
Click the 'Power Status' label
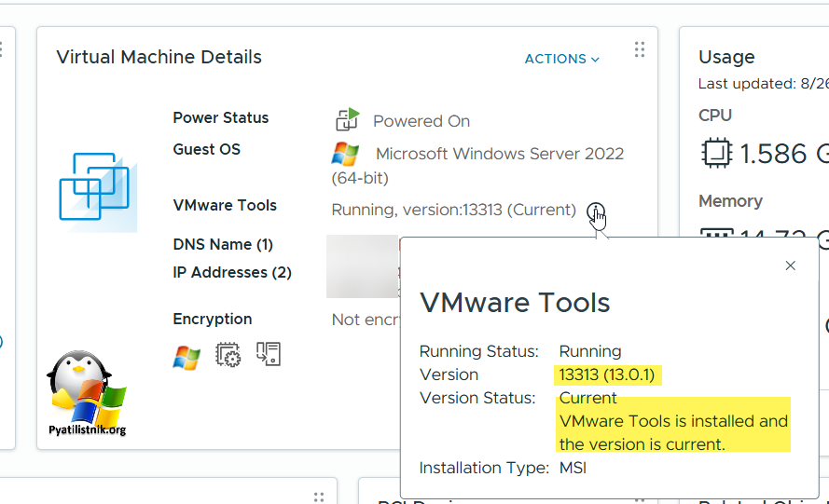pos(220,117)
